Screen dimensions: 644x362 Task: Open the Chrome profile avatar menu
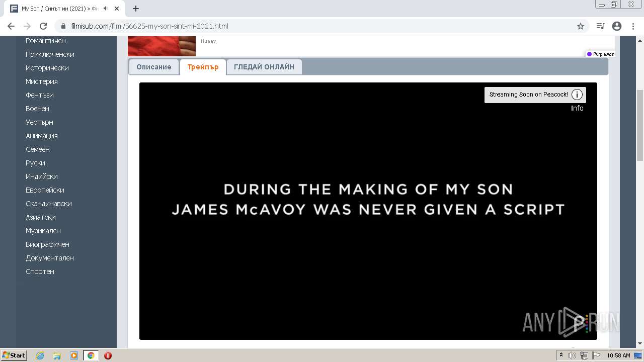[x=617, y=26]
